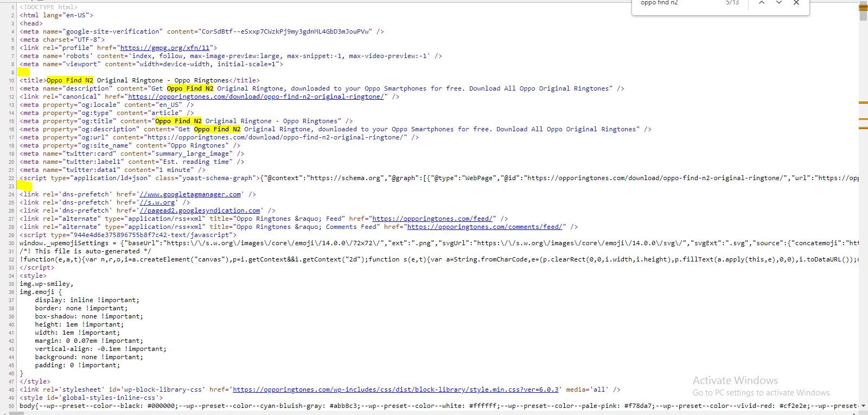The height and width of the screenshot is (415, 868).
Task: Click highlighted 'Oppo Find N2' in description meta
Action: click(190, 88)
